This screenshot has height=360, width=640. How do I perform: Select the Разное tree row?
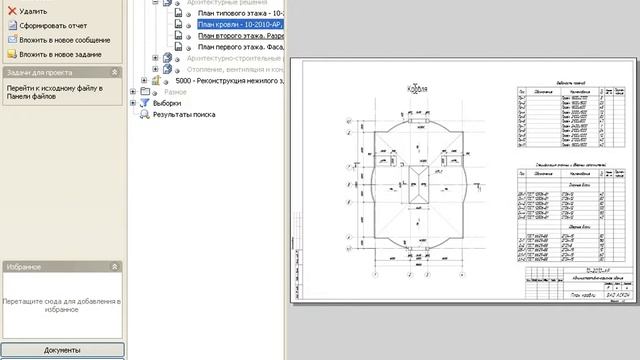click(175, 92)
